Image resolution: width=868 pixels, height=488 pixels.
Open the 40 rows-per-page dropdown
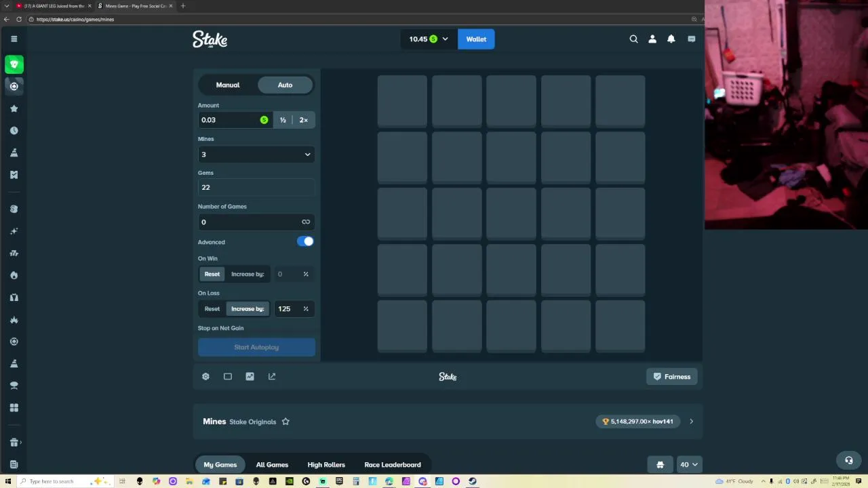(689, 464)
